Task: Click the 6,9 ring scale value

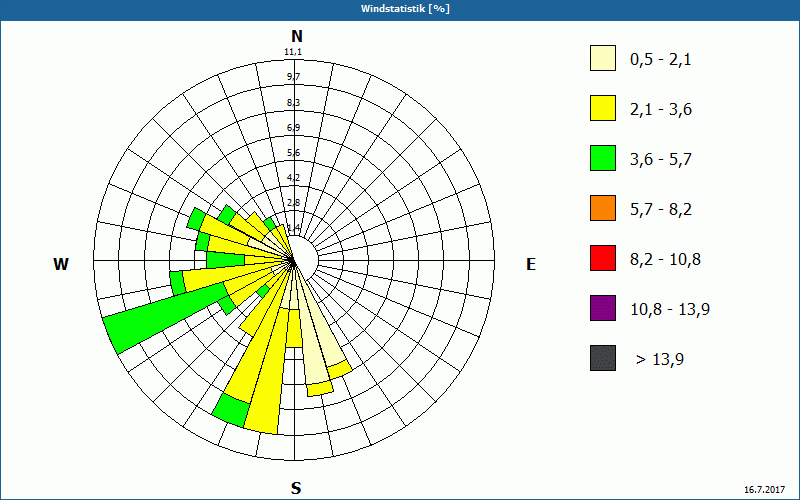Action: click(293, 128)
